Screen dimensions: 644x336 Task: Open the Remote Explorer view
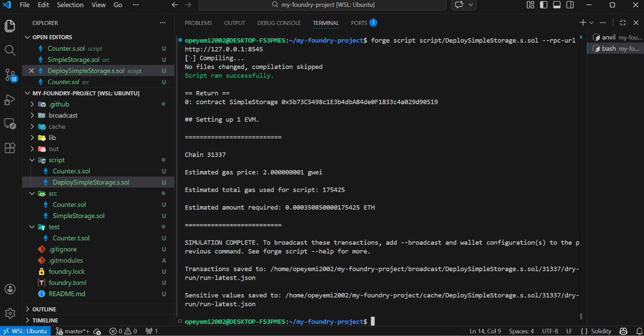pos(10,124)
